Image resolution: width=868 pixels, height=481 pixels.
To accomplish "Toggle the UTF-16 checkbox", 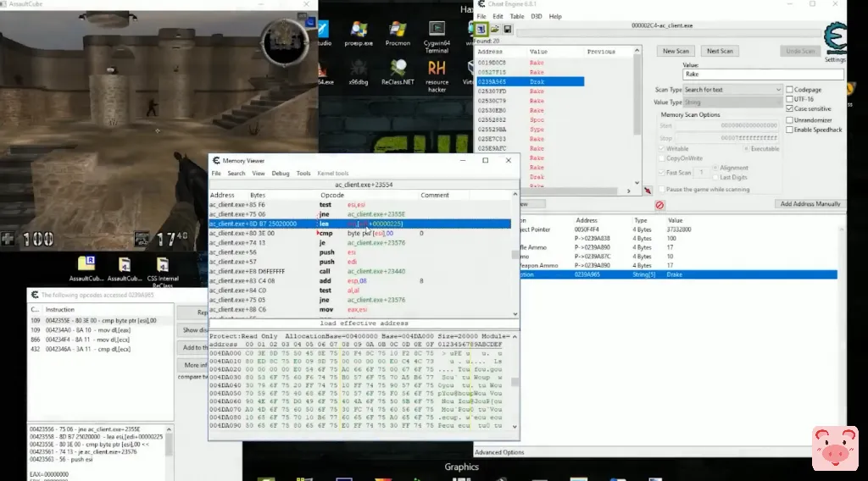I will click(x=789, y=99).
